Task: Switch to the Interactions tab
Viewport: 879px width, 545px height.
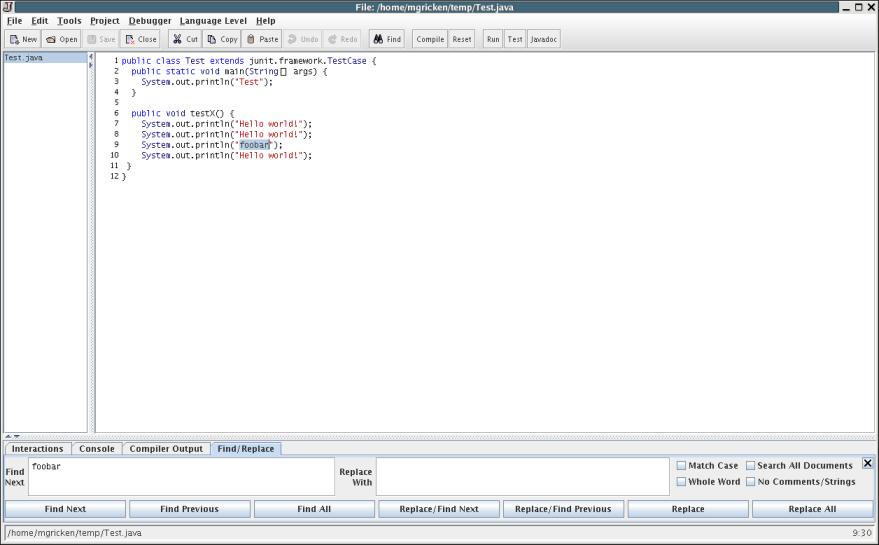Action: click(37, 449)
